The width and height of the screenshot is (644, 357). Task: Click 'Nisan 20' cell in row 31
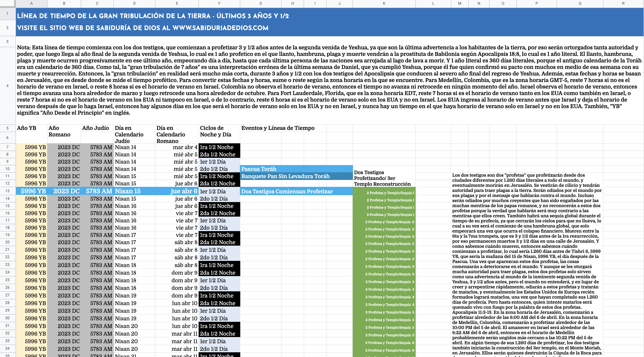pos(134,326)
